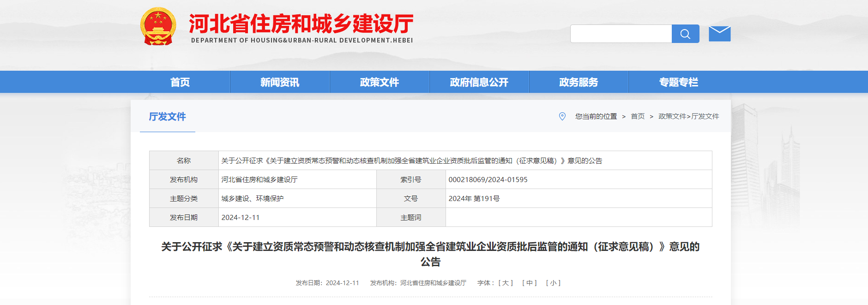Click the location pin icon in breadcrumb
The width and height of the screenshot is (868, 305).
pos(562,116)
